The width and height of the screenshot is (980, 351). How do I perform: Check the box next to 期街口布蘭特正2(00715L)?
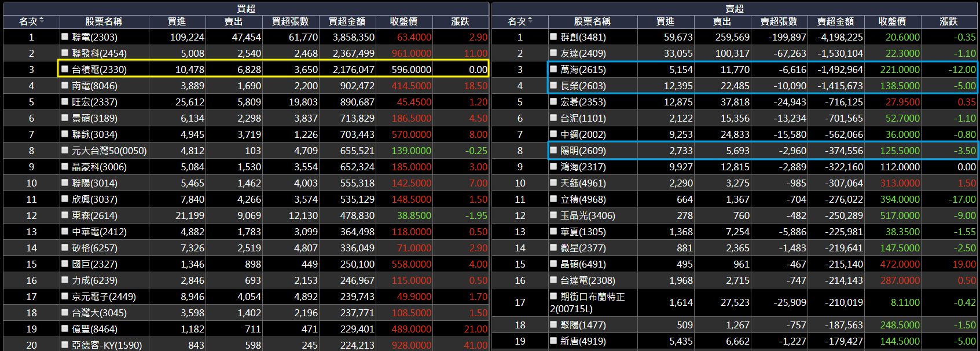tap(554, 296)
